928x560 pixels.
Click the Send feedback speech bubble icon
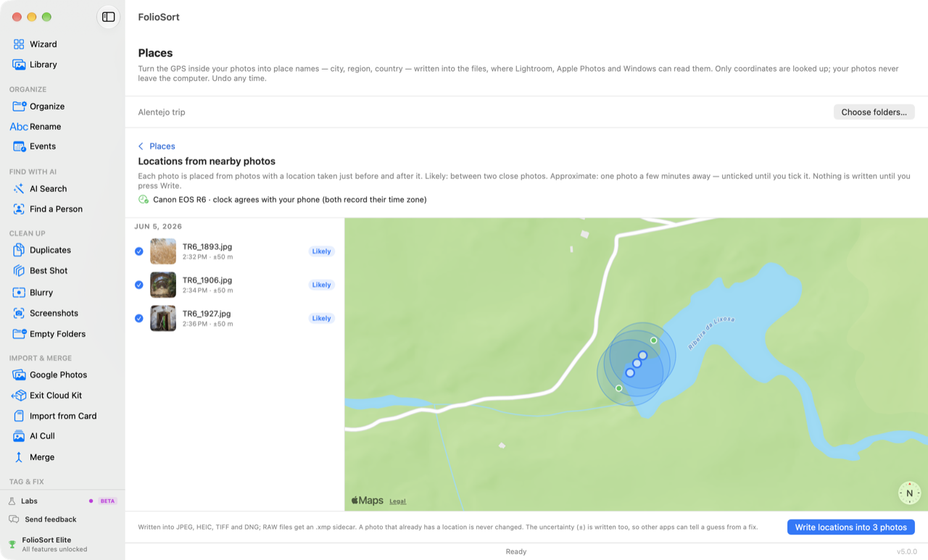14,519
